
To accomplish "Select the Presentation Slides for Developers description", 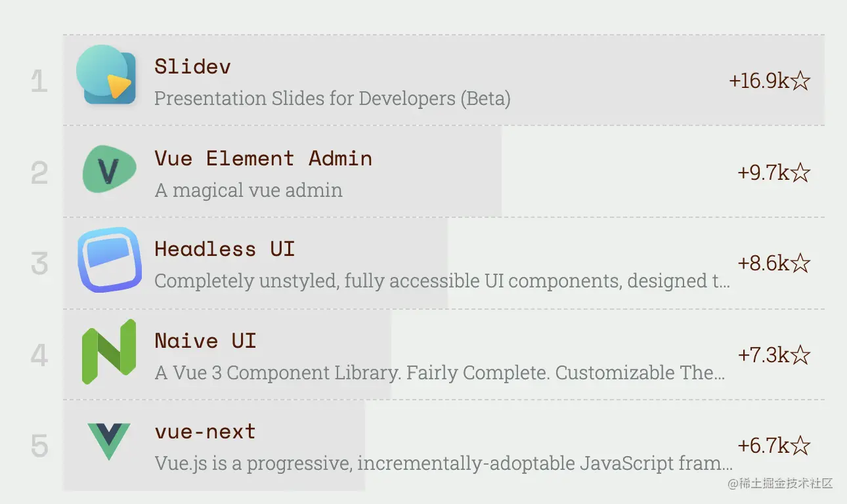I will pyautogui.click(x=332, y=98).
